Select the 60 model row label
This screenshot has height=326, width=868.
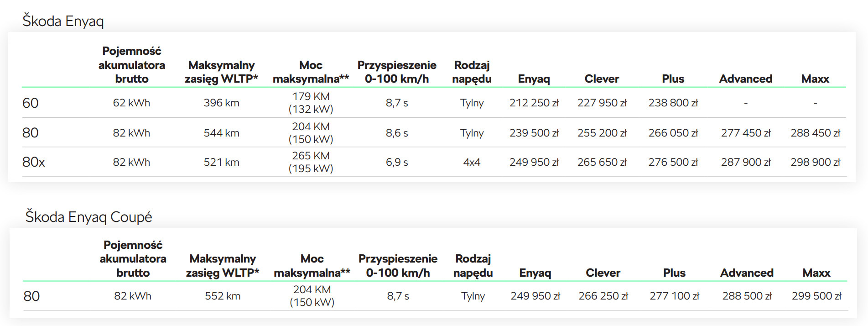point(30,103)
